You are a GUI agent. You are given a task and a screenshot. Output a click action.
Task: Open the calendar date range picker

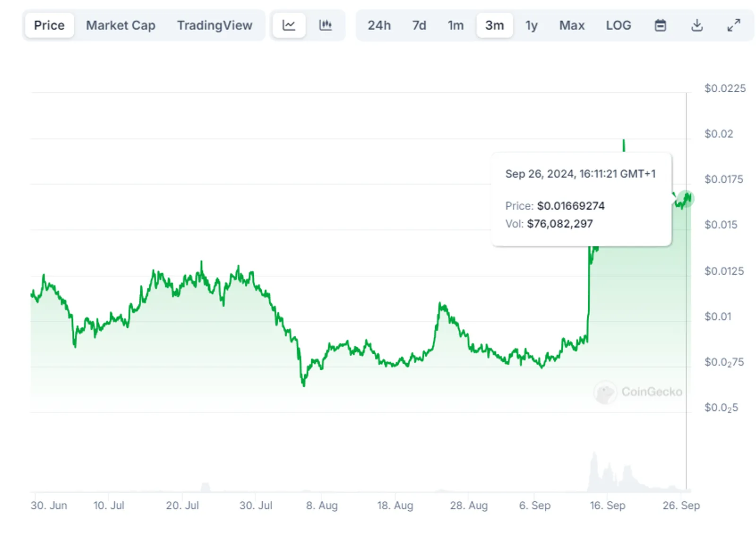click(660, 25)
